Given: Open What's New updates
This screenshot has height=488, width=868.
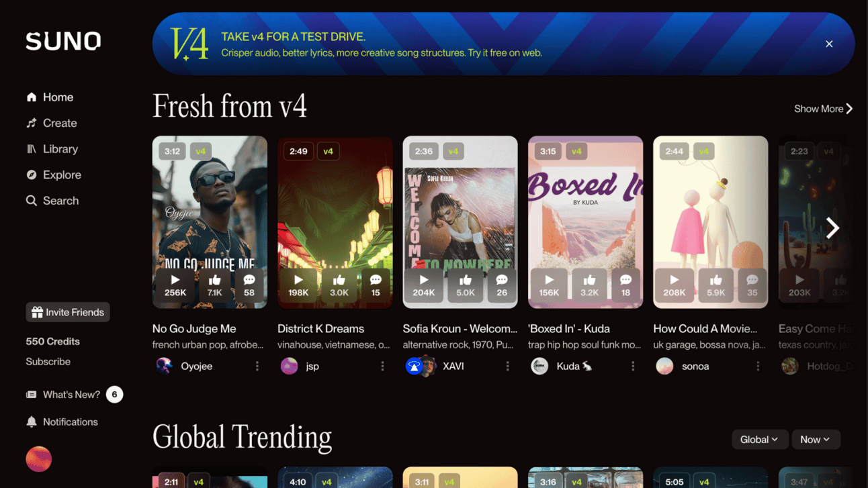Looking at the screenshot, I should pyautogui.click(x=63, y=395).
